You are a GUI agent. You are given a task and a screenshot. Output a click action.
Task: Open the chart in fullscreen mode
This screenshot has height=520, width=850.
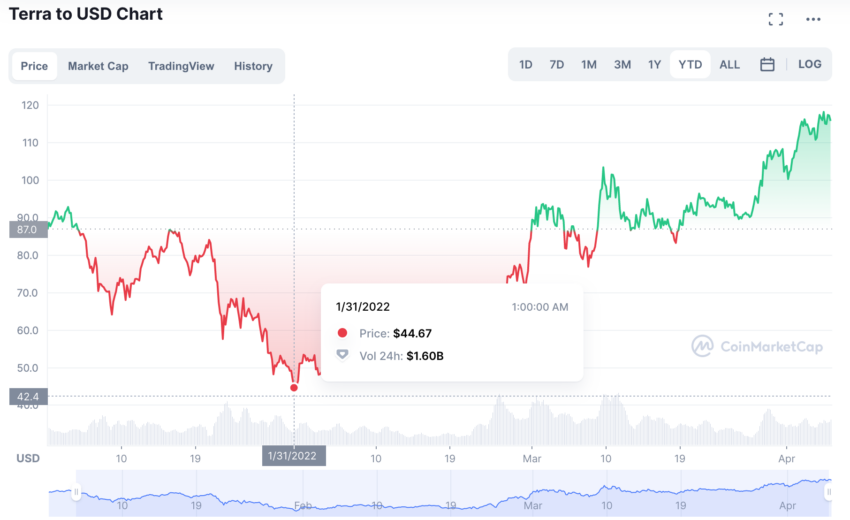click(776, 20)
